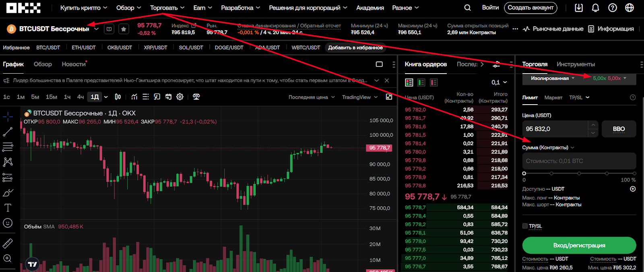Show only buy orders in order book
Image resolution: width=644 pixels, height=272 pixels.
(x=421, y=82)
